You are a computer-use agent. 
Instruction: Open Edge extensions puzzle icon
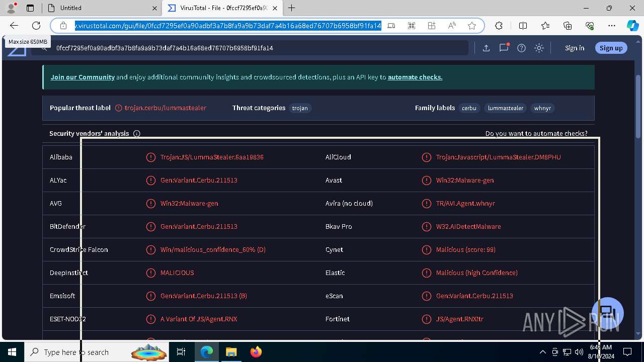coord(499,26)
